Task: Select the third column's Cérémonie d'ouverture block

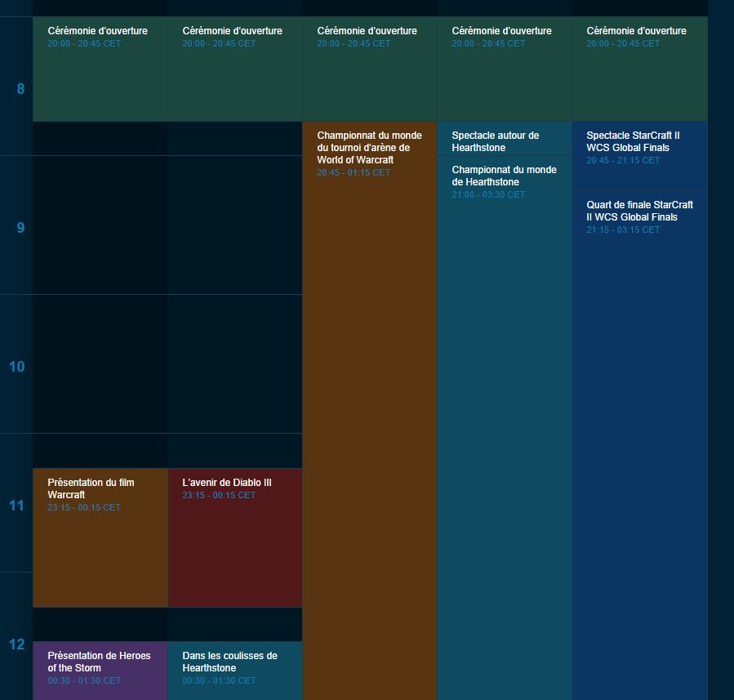Action: click(x=370, y=69)
